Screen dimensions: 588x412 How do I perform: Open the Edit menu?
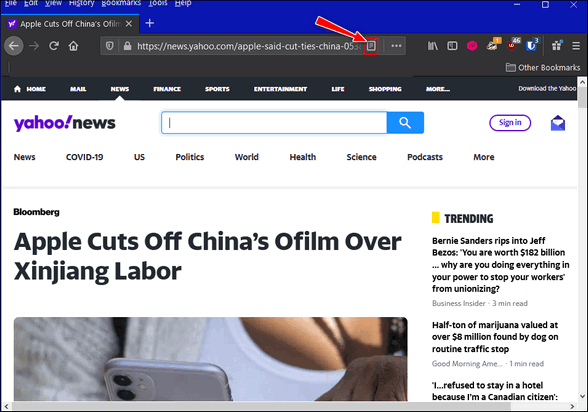click(31, 3)
